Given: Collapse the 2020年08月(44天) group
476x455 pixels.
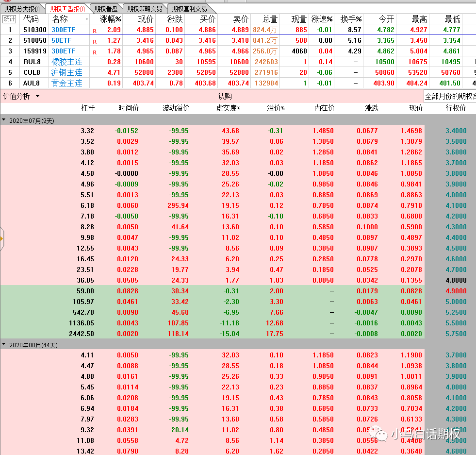Looking at the screenshot, I should click(4, 344).
